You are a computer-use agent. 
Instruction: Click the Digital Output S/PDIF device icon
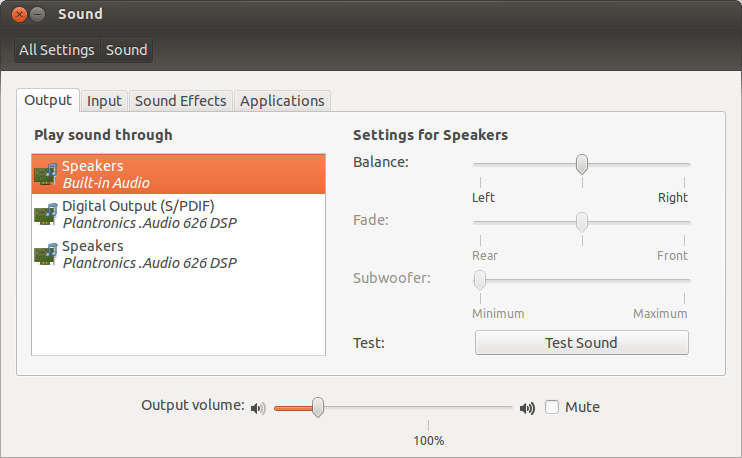pyautogui.click(x=45, y=214)
